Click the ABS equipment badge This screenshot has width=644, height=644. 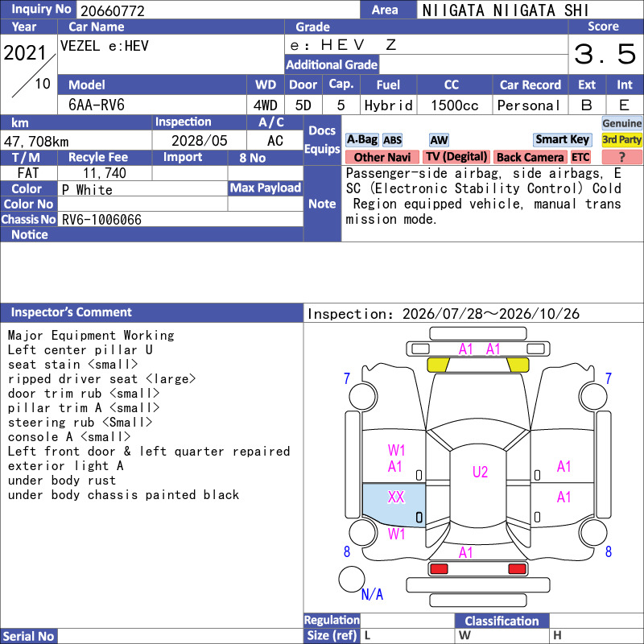point(393,140)
